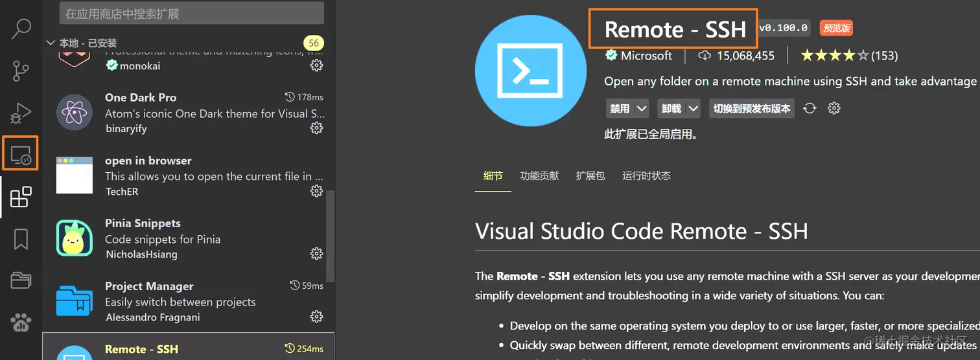Click the large Remote - SSH terminal logo

pyautogui.click(x=530, y=71)
